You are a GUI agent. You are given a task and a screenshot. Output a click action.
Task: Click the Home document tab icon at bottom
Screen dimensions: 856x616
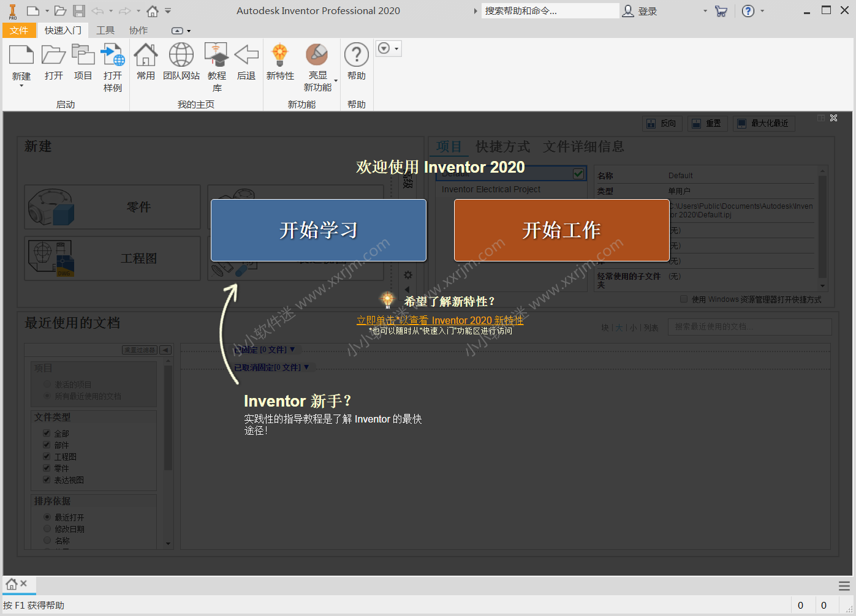click(x=12, y=584)
